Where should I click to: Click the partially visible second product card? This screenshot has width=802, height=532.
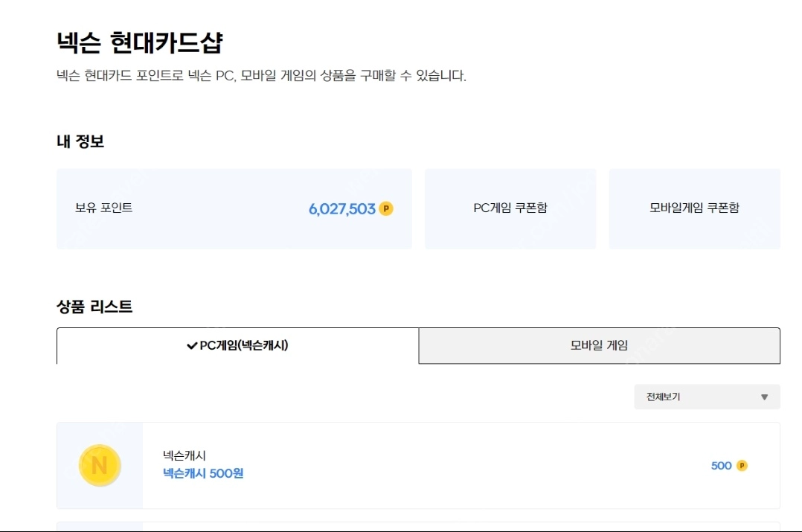tap(418, 526)
